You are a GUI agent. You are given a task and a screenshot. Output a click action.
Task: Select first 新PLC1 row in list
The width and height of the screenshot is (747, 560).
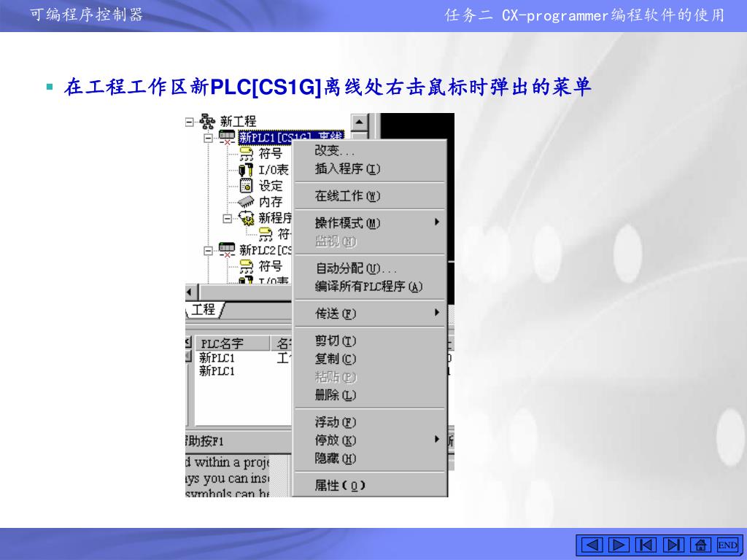[x=217, y=357]
